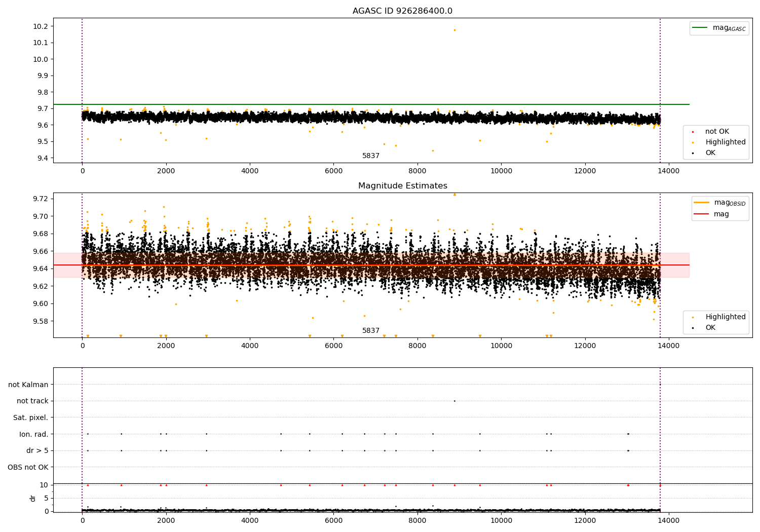Click x-axis tick 2000 in Magnitude Estimates plot
The image size is (760, 532).
click(x=166, y=346)
